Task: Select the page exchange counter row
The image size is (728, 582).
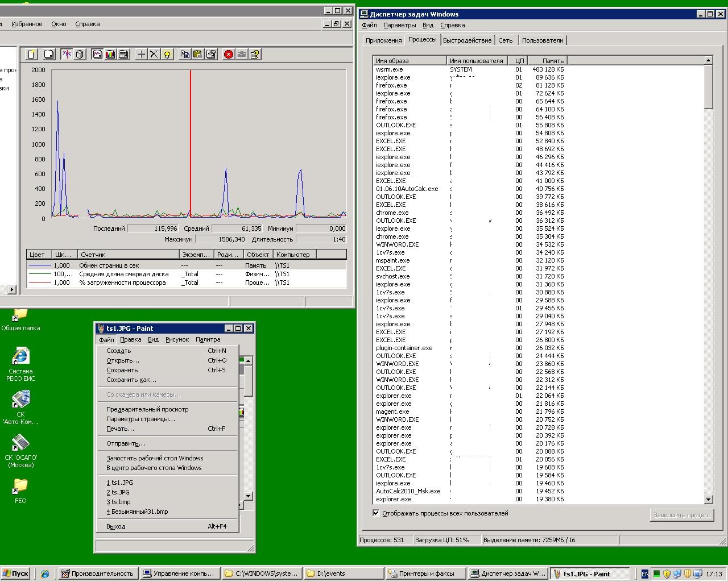Action: 187,265
